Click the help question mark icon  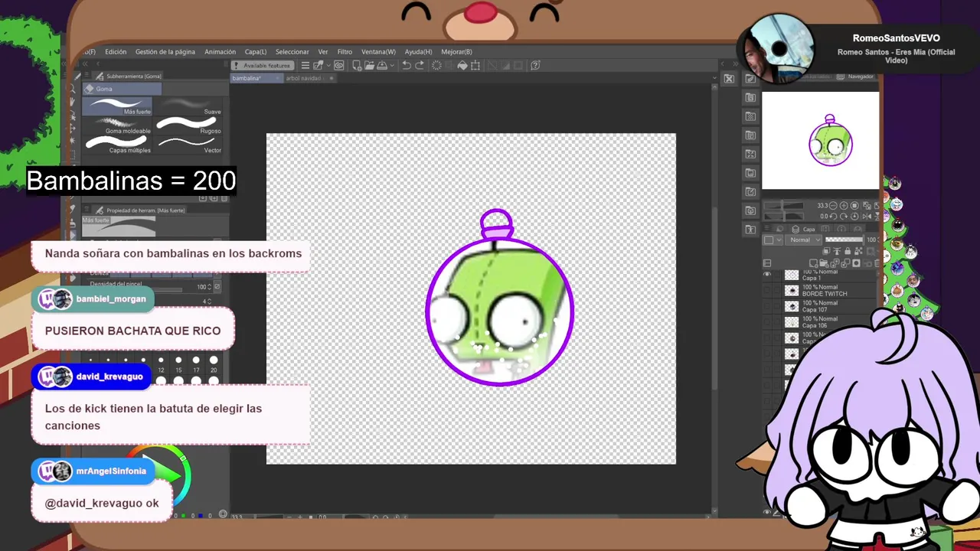(536, 65)
